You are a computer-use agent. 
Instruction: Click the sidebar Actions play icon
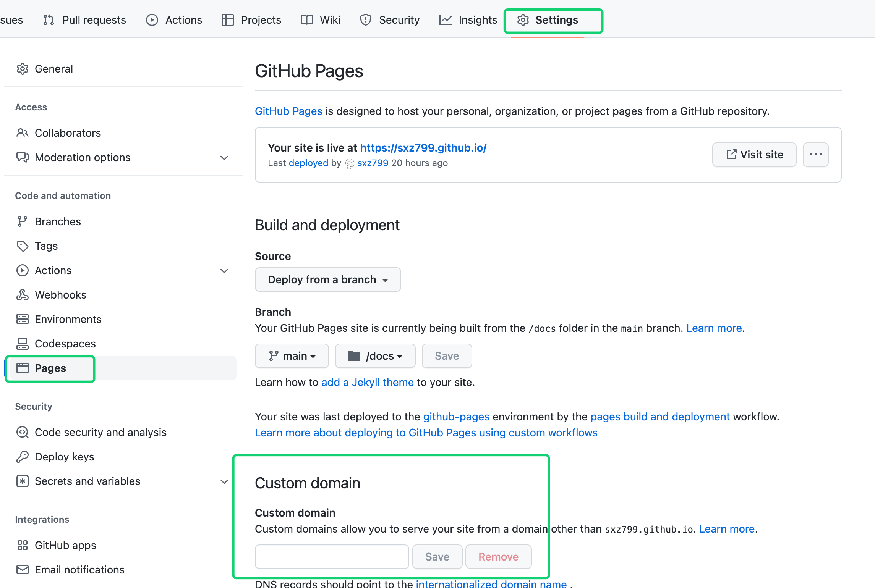point(23,270)
